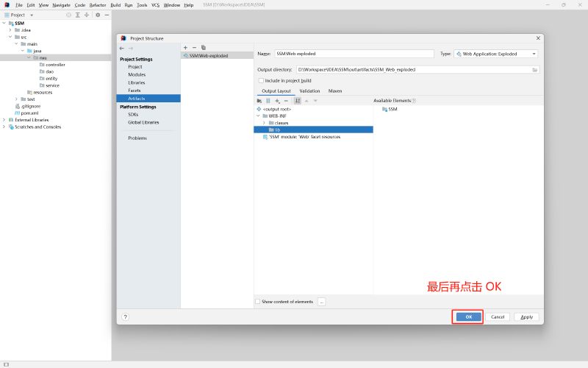Viewport: 588px width, 368px height.
Task: Click the remove artifact minus icon
Action: [194, 48]
